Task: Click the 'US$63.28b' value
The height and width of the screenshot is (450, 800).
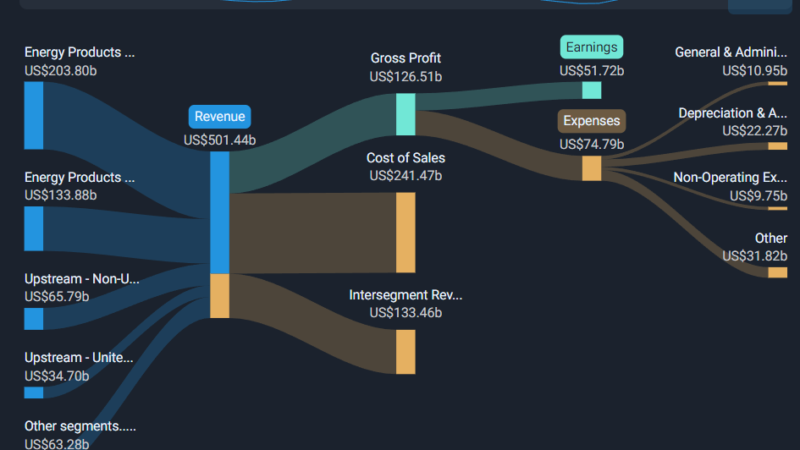Action: point(57,444)
